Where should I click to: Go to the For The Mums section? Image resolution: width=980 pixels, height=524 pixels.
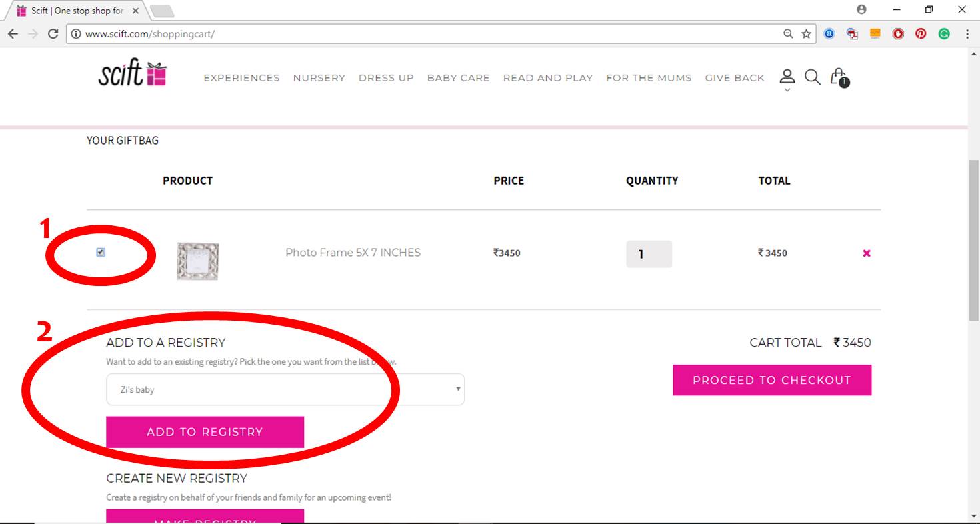point(648,78)
